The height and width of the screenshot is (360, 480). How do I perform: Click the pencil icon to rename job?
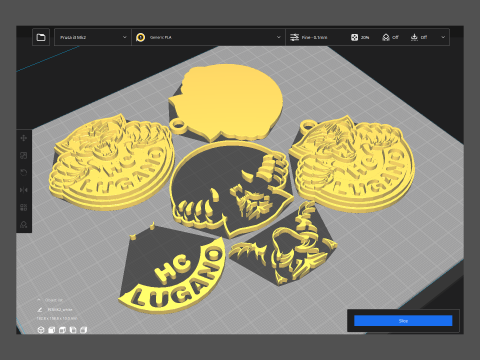(40, 310)
